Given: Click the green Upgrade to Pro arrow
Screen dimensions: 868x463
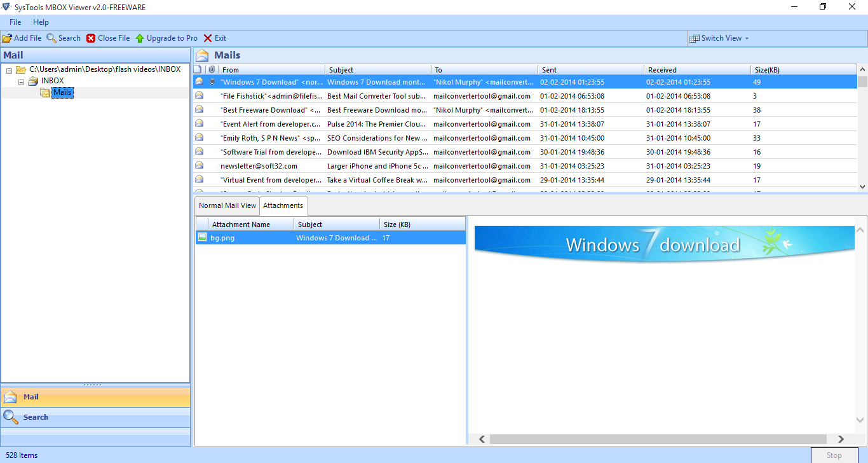Looking at the screenshot, I should 140,38.
